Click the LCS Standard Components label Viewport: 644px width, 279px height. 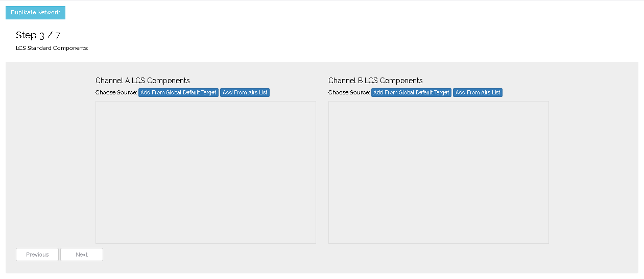click(x=52, y=48)
